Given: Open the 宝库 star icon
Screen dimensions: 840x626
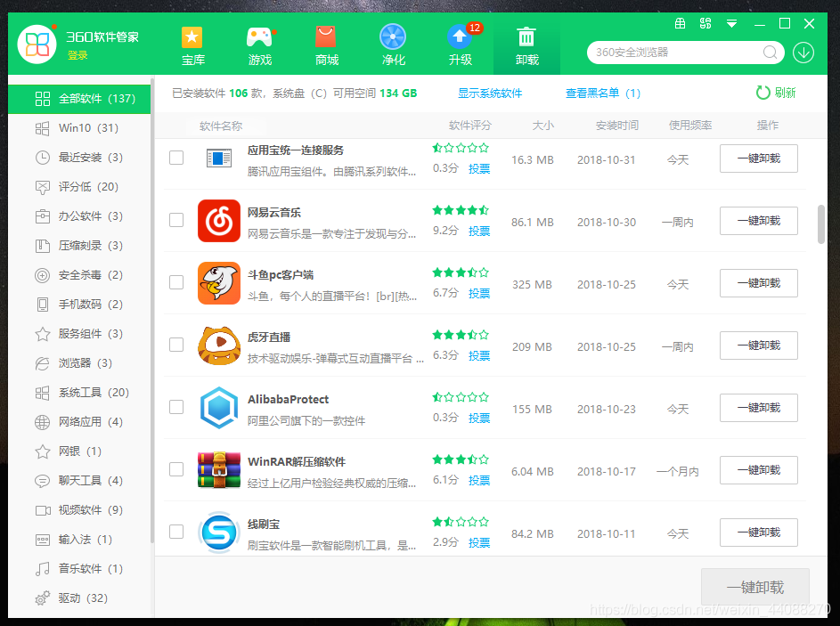Looking at the screenshot, I should pyautogui.click(x=192, y=37).
